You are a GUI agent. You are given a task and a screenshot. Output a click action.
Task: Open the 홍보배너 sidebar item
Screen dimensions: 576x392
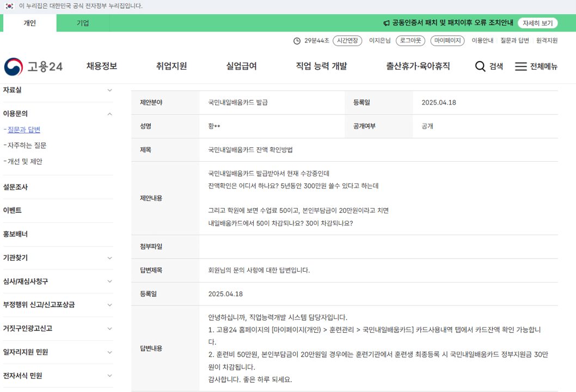tap(15, 234)
